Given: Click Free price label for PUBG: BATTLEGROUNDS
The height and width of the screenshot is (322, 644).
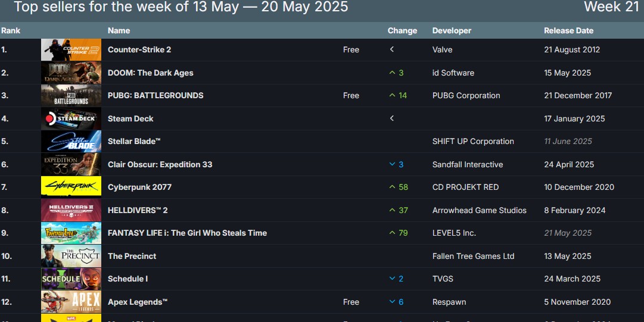Looking at the screenshot, I should click(x=351, y=96).
